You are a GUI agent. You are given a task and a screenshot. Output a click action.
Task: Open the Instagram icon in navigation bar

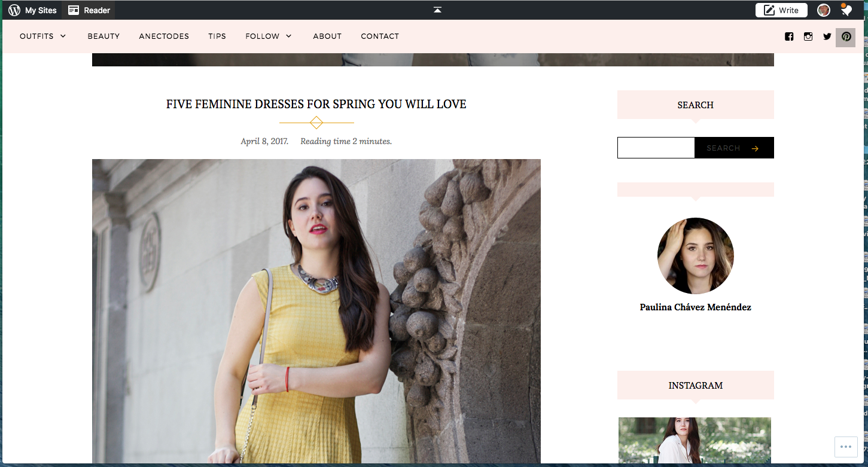pos(808,36)
